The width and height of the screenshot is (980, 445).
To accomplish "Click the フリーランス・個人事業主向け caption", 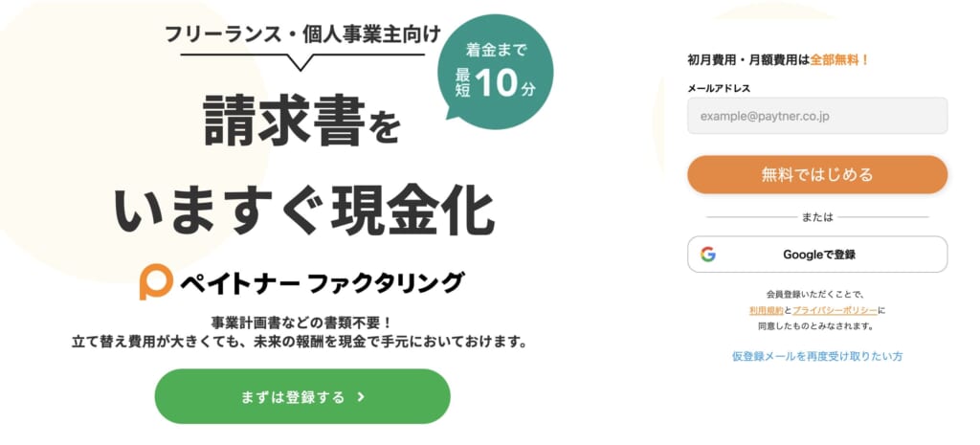I will [302, 33].
